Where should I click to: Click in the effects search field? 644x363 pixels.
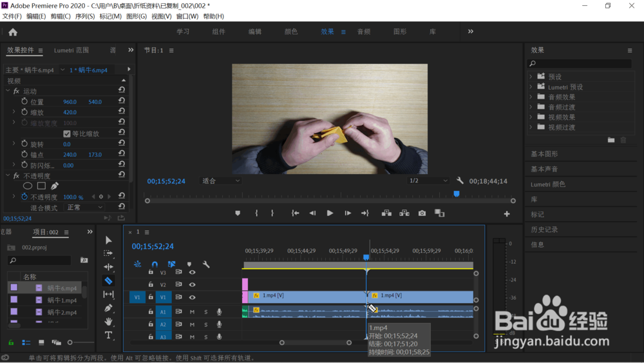[579, 63]
